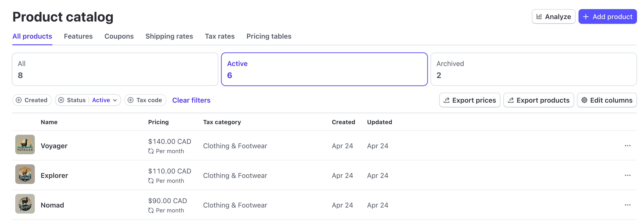Click the Nomad product thumbnail
This screenshot has height=223, width=644.
tap(25, 204)
